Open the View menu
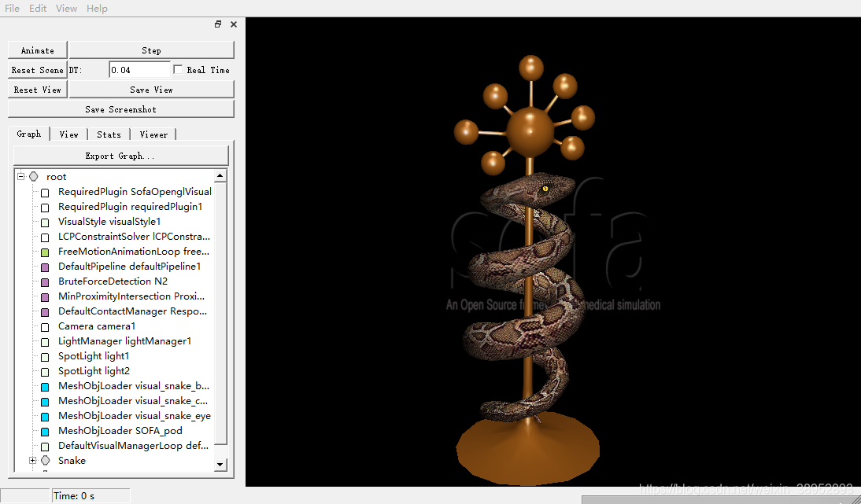 point(66,8)
